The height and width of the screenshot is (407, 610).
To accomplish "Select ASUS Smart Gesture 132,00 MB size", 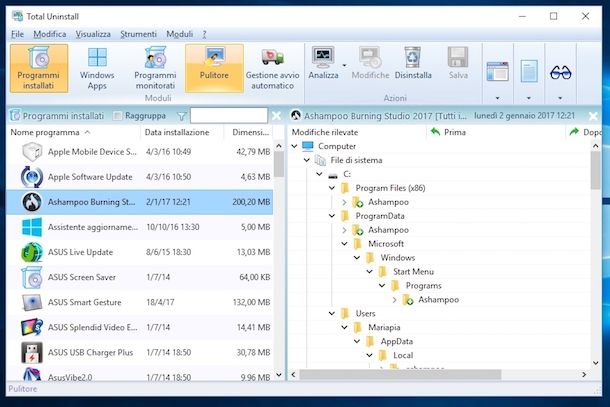I will 251,302.
